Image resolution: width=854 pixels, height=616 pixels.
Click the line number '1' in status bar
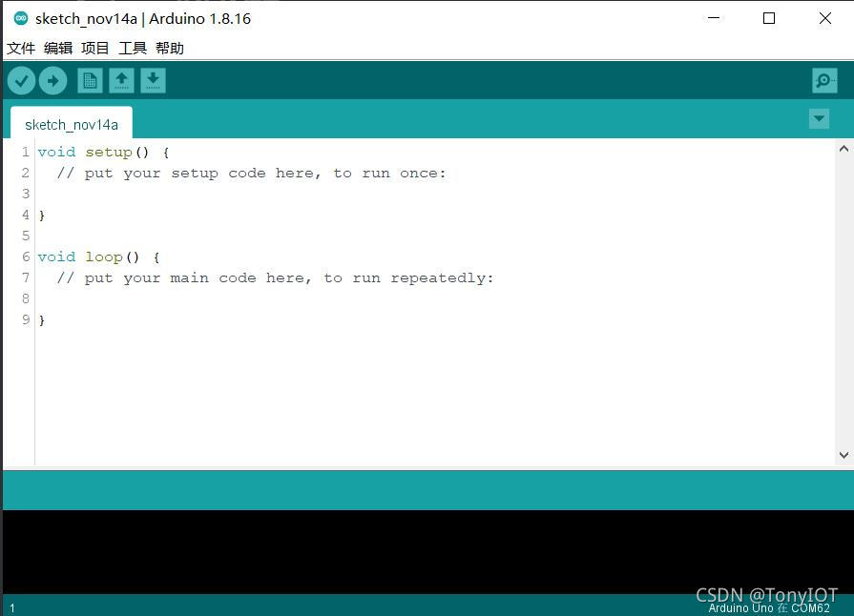coord(12,608)
